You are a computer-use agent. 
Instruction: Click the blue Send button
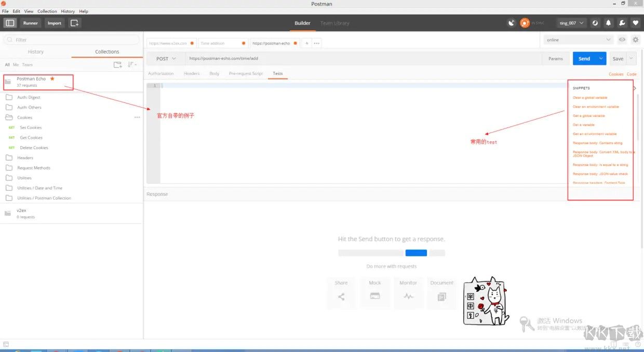pyautogui.click(x=584, y=59)
